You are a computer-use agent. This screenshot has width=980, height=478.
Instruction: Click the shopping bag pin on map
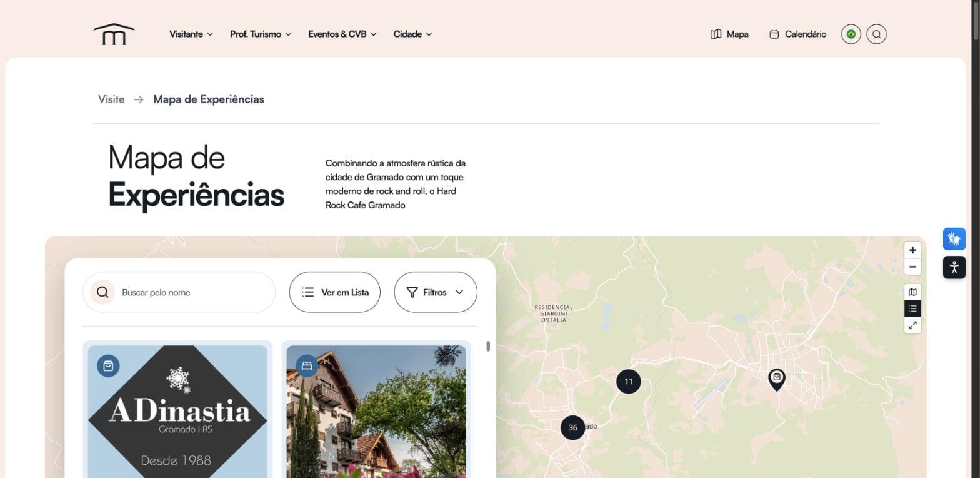[x=776, y=379]
